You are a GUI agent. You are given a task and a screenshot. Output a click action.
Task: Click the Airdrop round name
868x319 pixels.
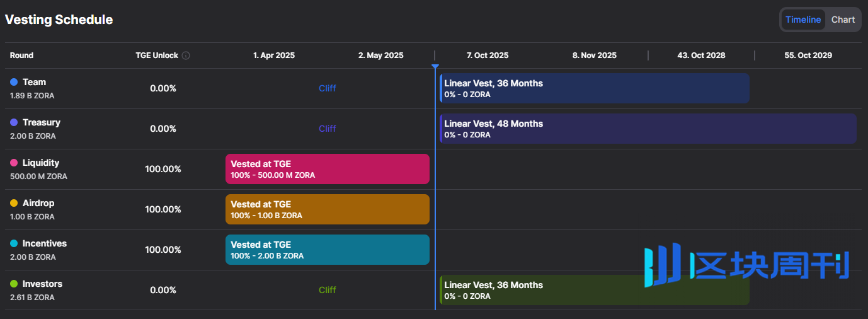[38, 203]
